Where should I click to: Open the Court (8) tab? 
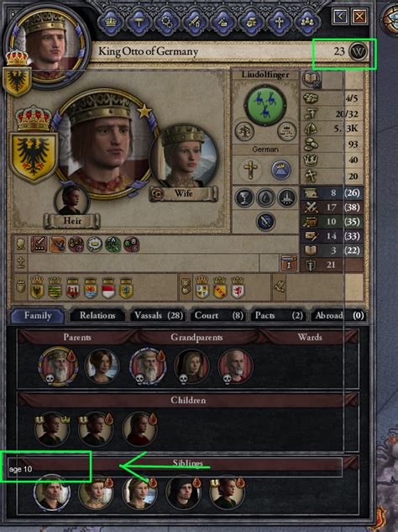218,315
